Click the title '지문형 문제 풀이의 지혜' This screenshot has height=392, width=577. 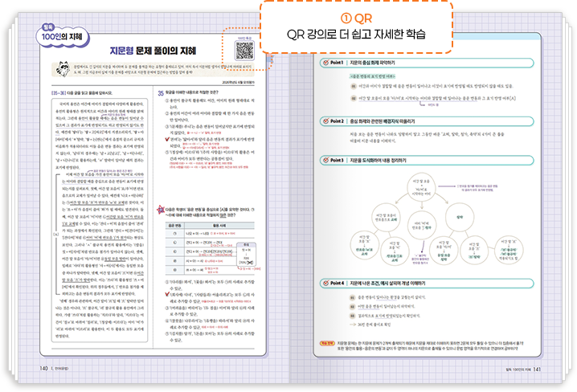[153, 51]
